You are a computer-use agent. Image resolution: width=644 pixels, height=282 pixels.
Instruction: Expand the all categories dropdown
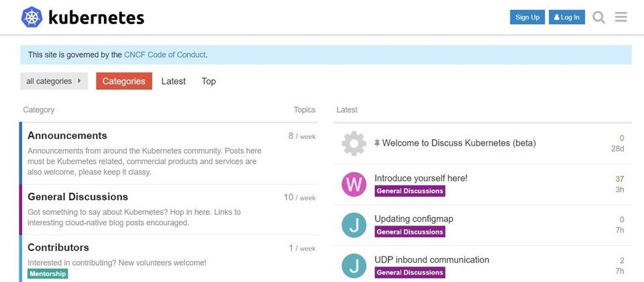click(54, 81)
